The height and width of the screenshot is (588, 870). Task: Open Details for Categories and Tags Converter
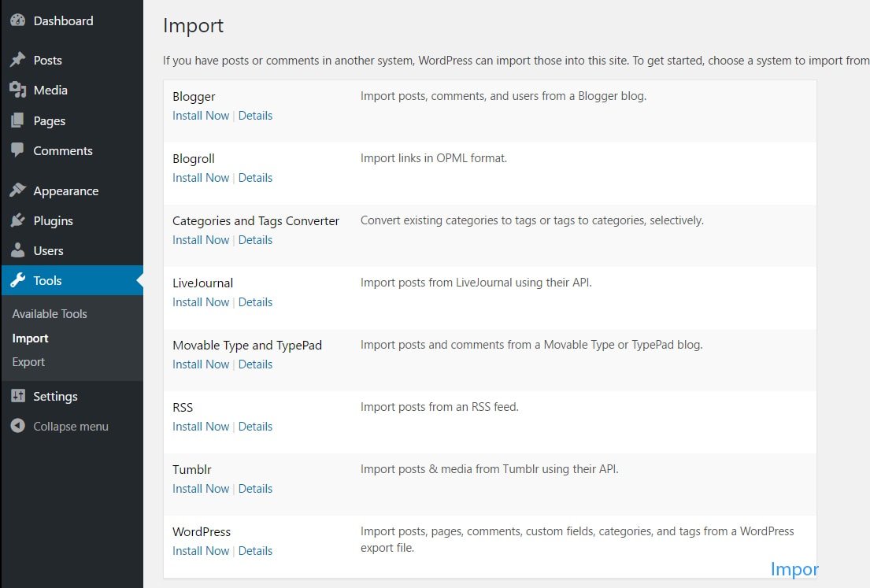(x=255, y=239)
